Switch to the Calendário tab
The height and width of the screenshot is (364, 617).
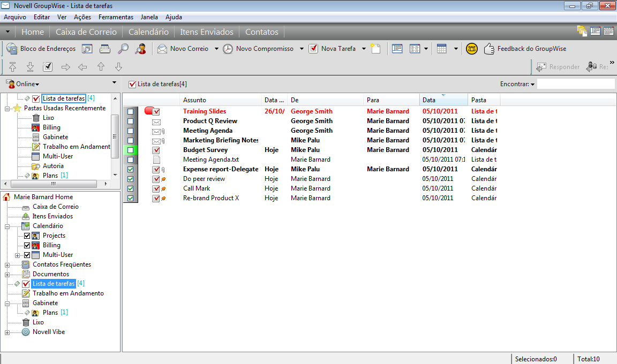(x=148, y=32)
